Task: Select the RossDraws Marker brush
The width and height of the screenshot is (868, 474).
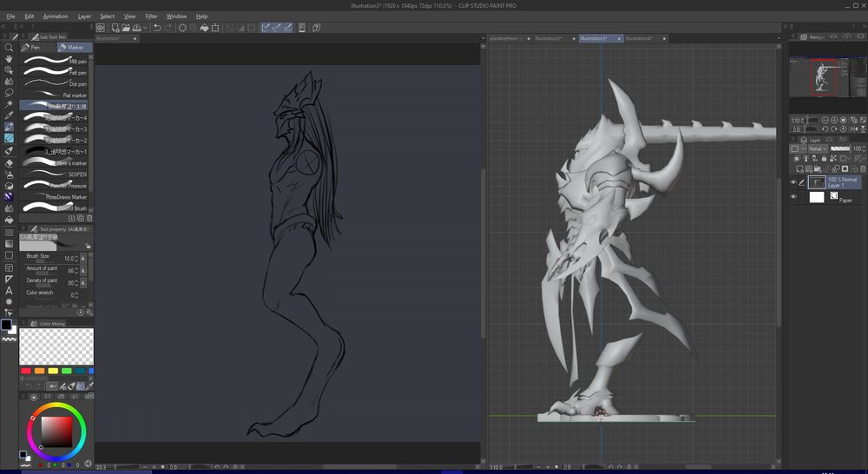Action: 54,196
